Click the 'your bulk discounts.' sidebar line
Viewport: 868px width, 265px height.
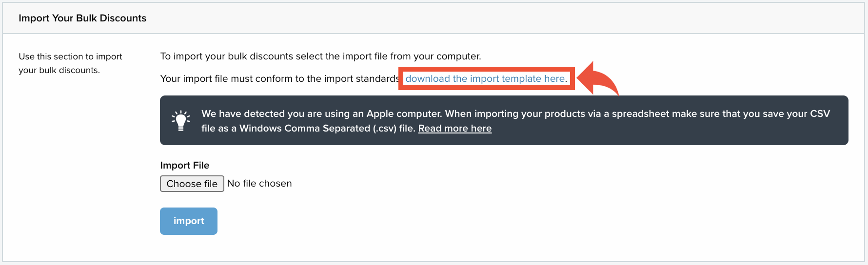point(59,70)
